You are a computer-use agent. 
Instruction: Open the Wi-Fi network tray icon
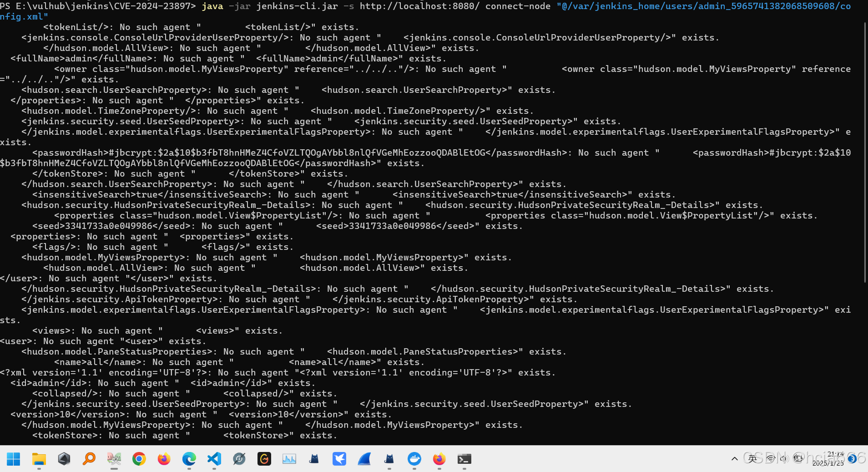coord(770,459)
